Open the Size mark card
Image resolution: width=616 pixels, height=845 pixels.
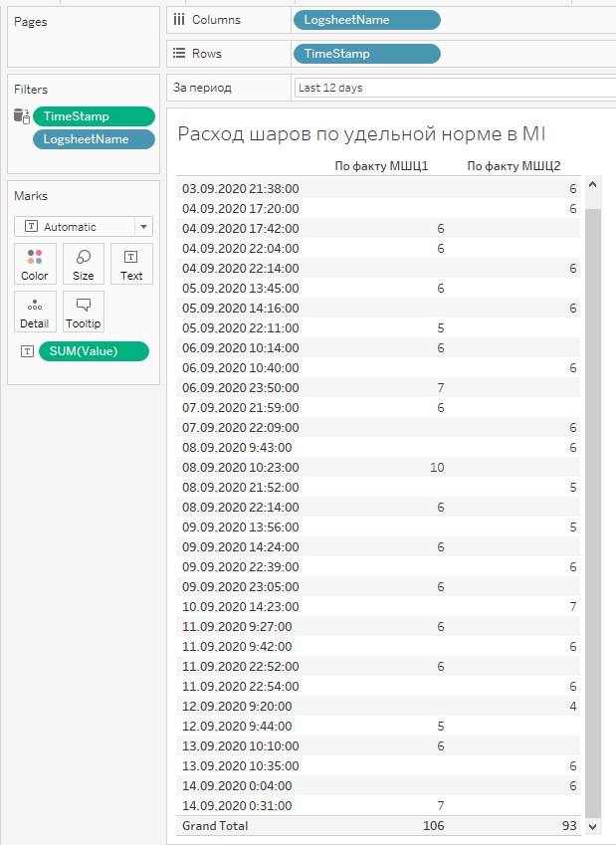(x=84, y=264)
